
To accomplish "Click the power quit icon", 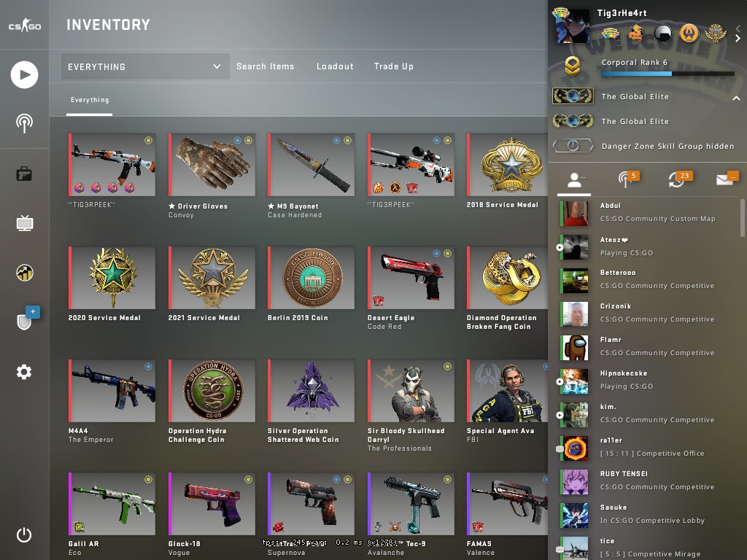I will pos(24,534).
